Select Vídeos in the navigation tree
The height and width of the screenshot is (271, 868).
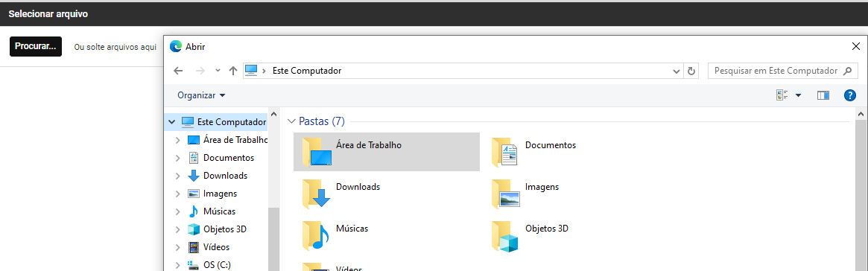(216, 246)
